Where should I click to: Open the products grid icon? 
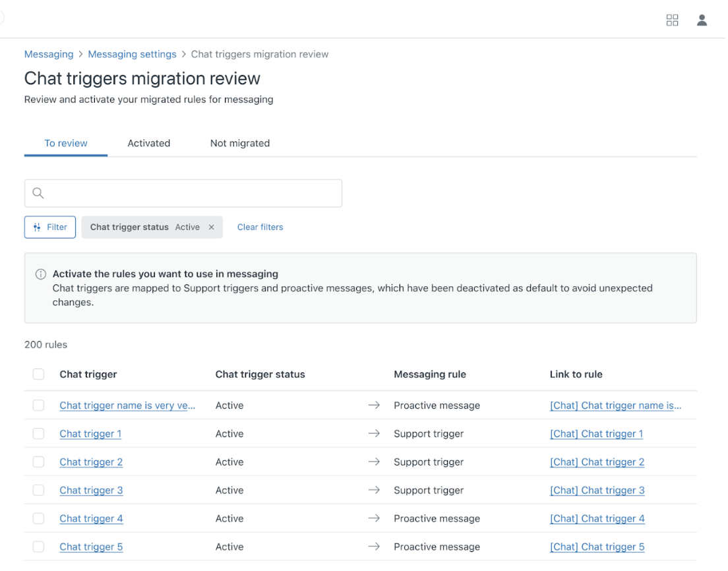tap(672, 20)
